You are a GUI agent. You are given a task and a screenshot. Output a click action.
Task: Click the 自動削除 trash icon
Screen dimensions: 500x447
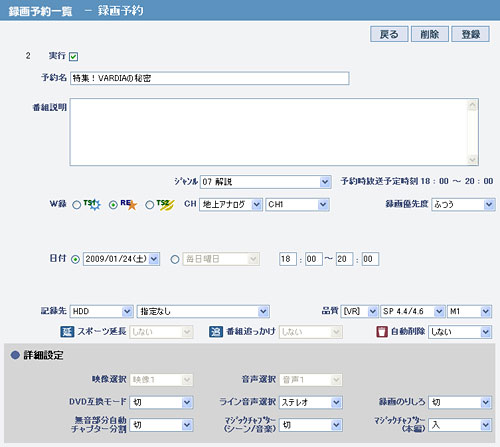click(x=382, y=332)
